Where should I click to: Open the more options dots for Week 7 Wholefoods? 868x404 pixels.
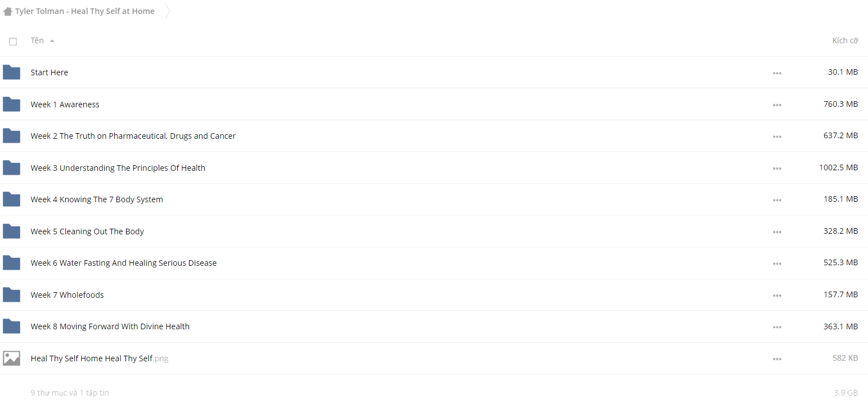click(777, 296)
